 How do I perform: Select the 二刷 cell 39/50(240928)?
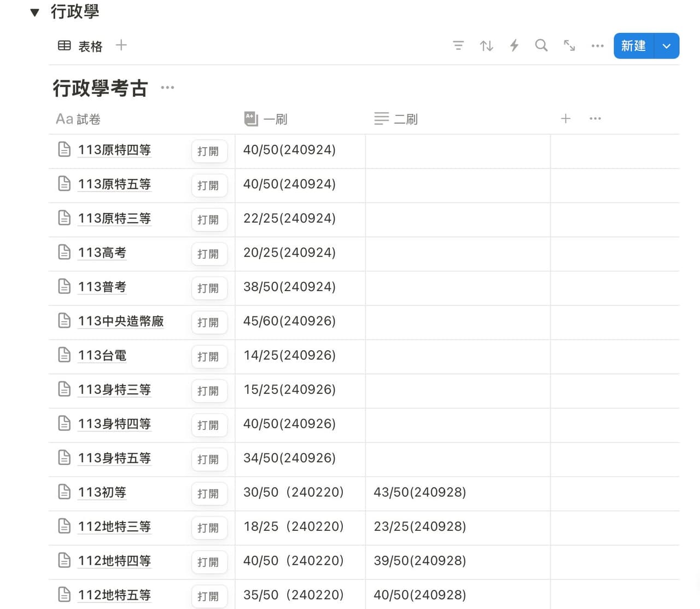[x=458, y=562]
